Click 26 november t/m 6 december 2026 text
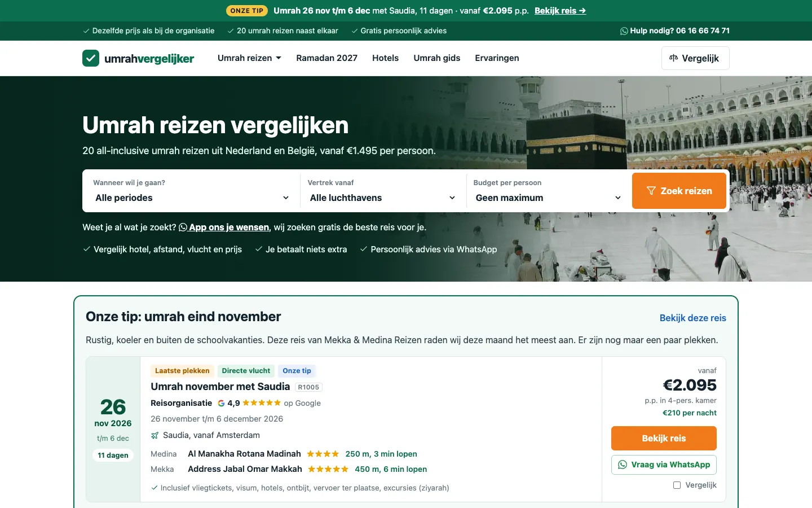The height and width of the screenshot is (508, 812). pos(217,419)
